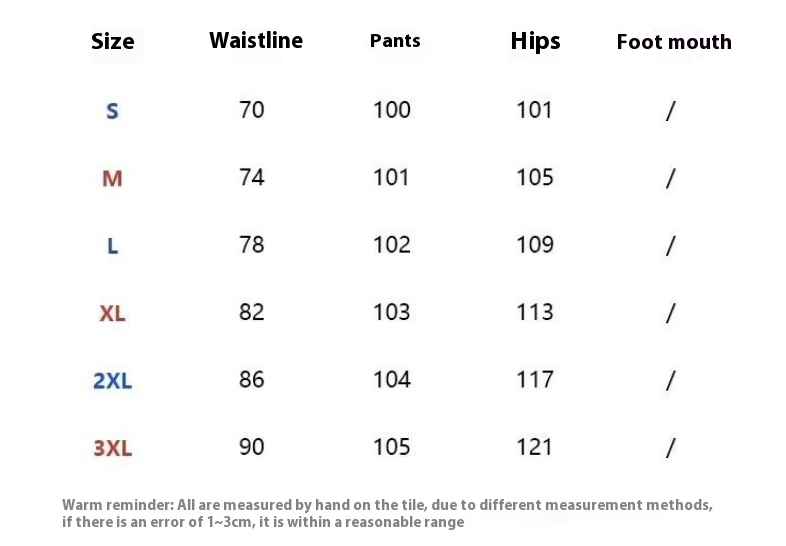Select pants length value 101 for size M
The width and height of the screenshot is (786, 546).
392,177
